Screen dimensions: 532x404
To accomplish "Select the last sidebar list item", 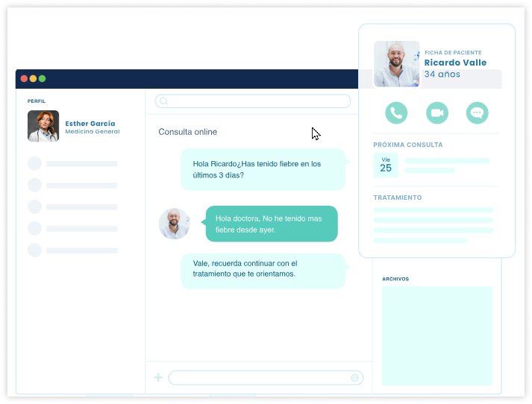I will 72,250.
